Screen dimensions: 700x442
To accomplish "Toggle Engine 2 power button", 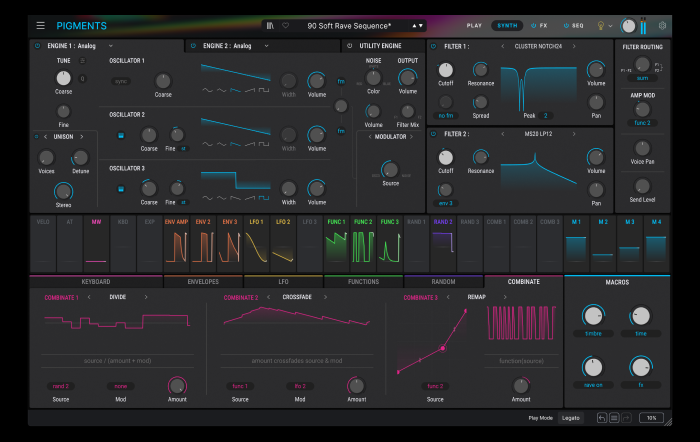I will 193,46.
